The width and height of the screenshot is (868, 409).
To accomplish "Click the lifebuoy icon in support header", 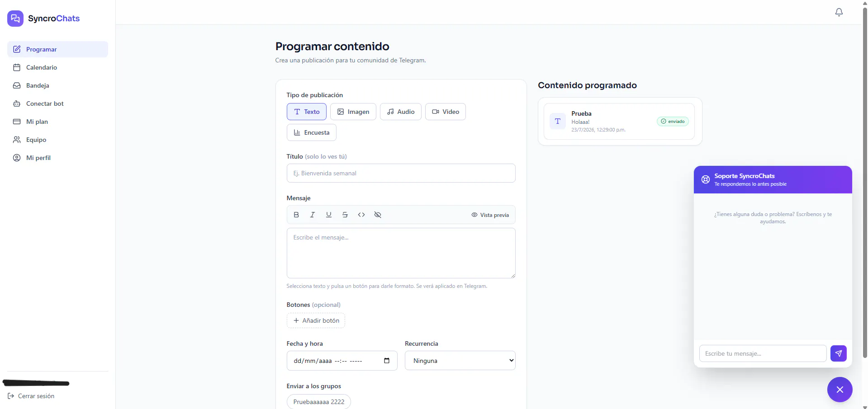I will click(706, 179).
